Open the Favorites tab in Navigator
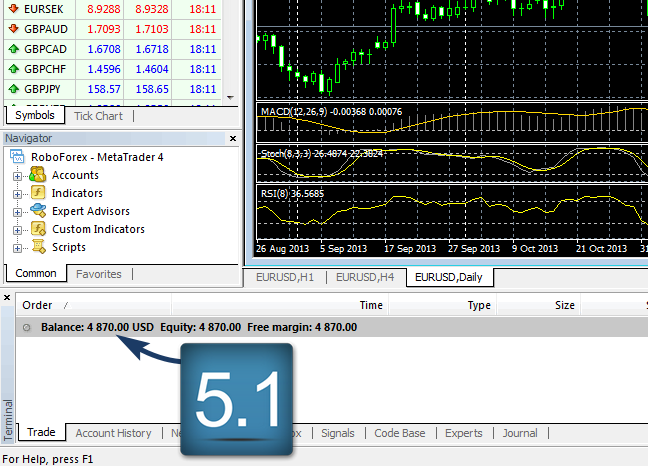Viewport: 648px width, 466px height. [x=99, y=274]
